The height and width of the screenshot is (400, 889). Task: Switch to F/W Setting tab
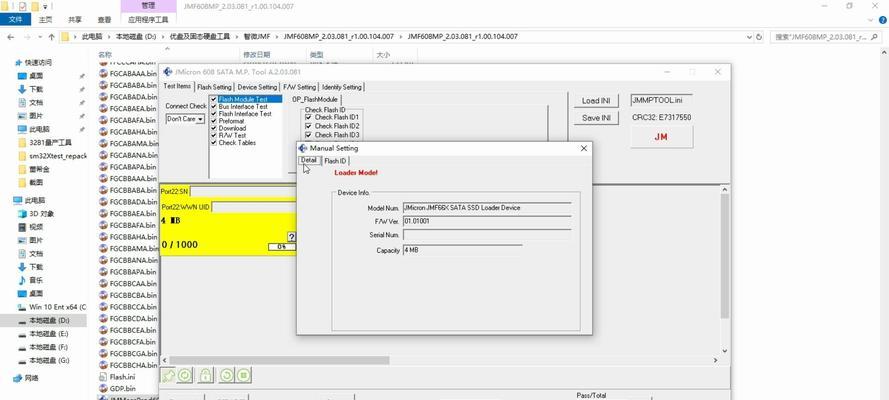[x=299, y=87]
